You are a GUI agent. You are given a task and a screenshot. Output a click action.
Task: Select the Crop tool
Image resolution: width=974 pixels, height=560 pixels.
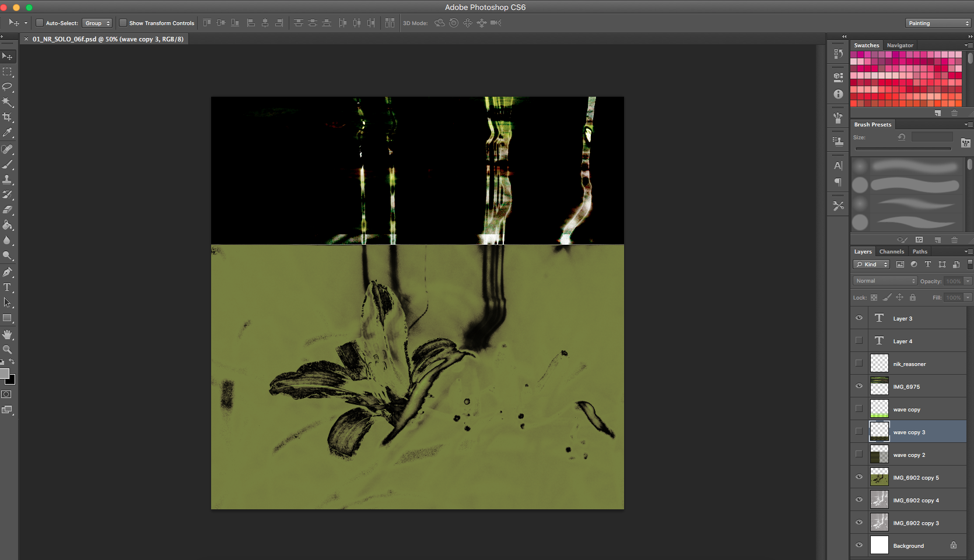pos(7,117)
